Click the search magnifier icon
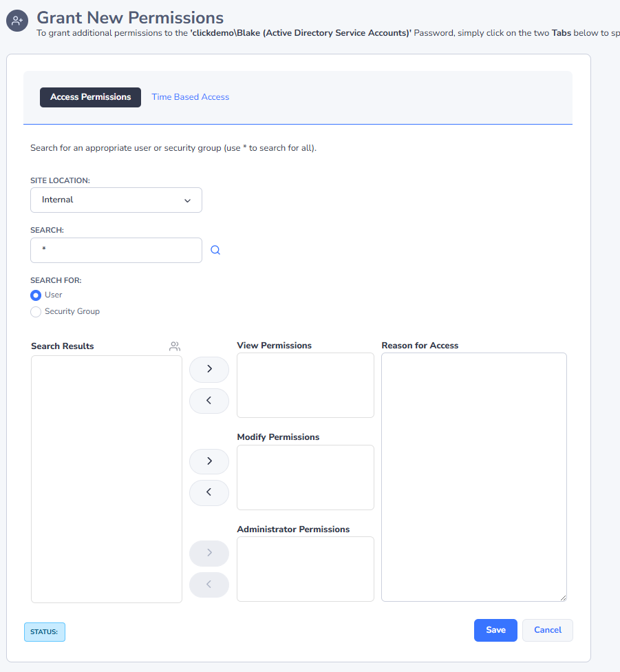 [x=215, y=250]
